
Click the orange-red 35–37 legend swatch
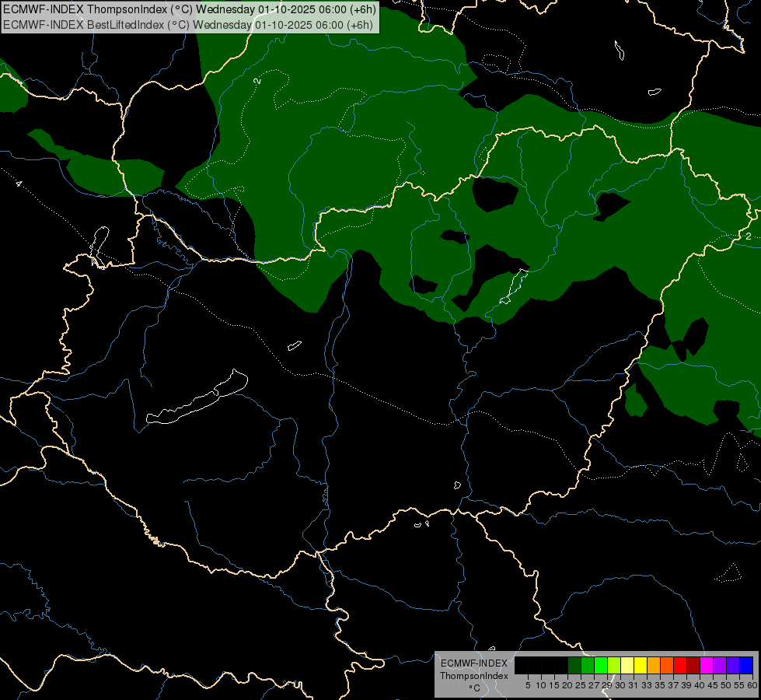[667, 665]
